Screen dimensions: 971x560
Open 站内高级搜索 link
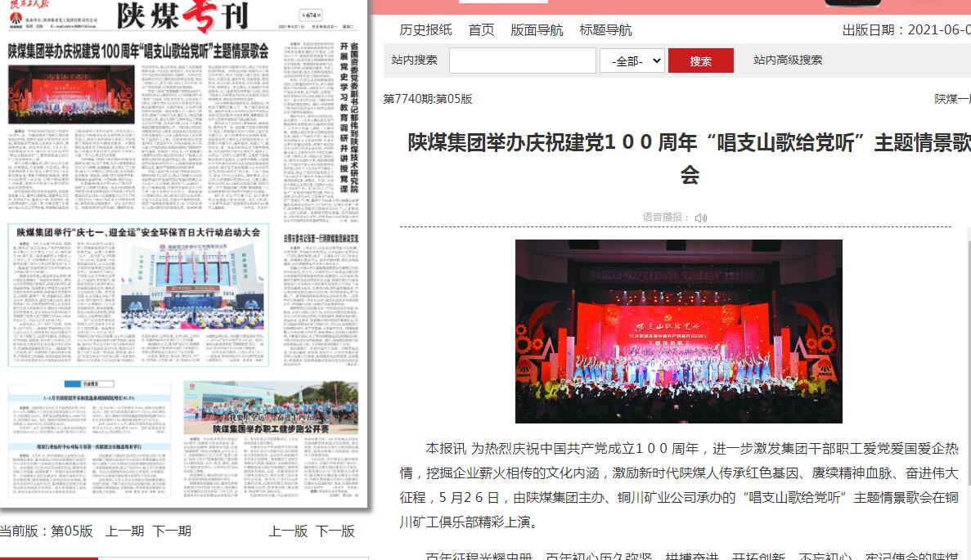tap(788, 60)
